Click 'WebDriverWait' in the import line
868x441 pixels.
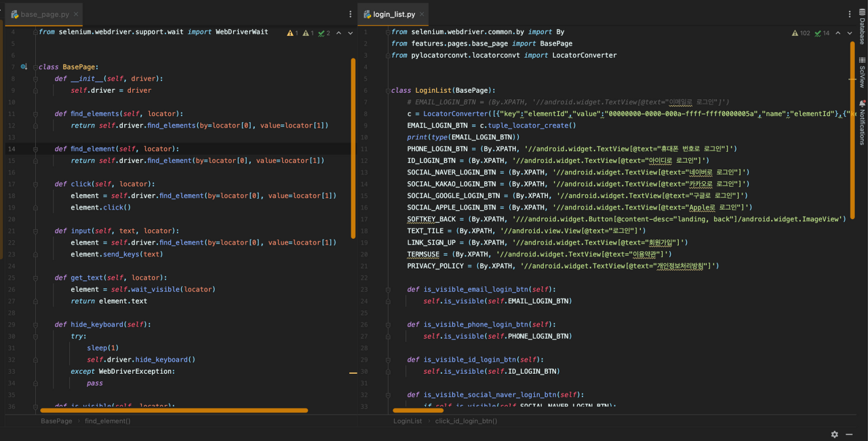point(242,32)
